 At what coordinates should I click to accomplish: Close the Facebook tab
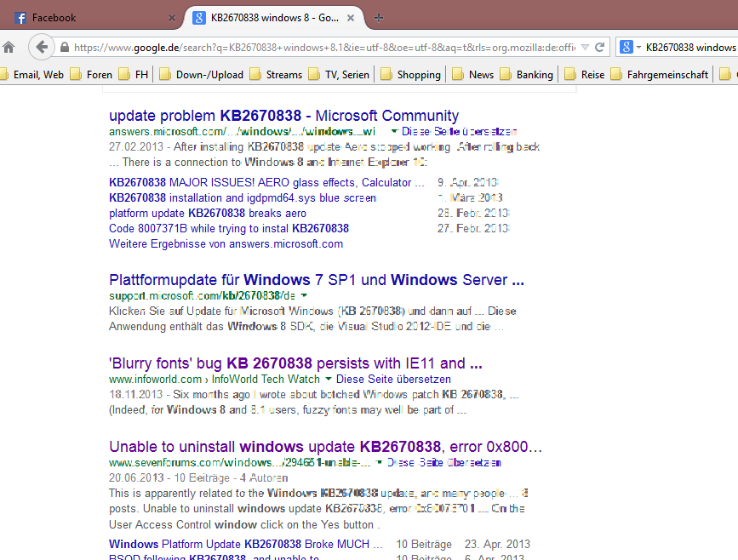172,18
